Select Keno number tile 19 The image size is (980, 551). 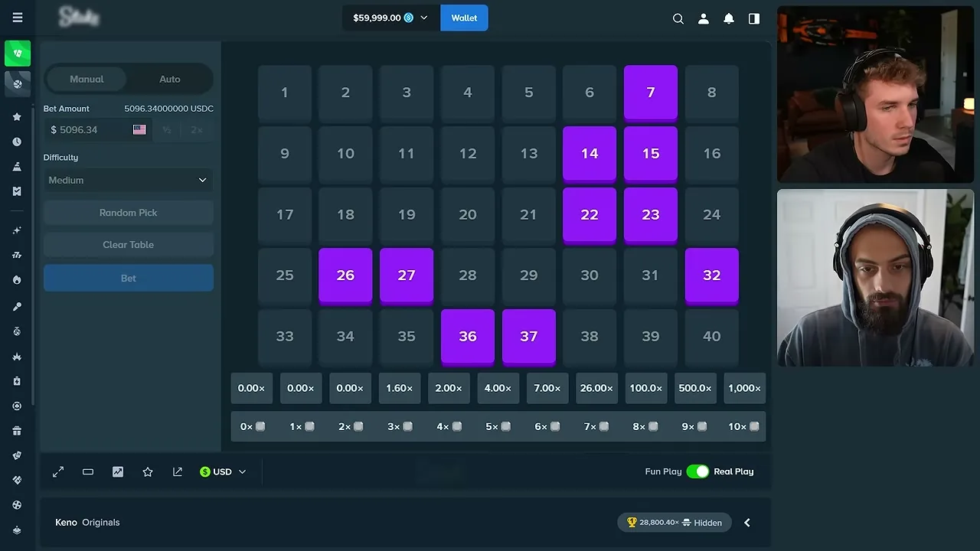coord(407,214)
